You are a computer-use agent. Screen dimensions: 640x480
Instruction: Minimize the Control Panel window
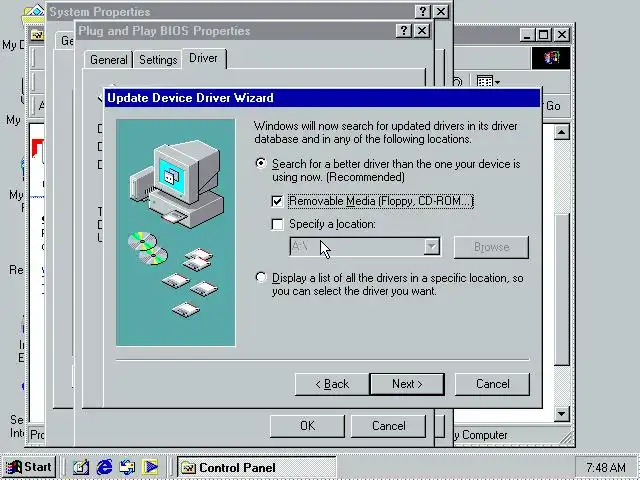click(527, 35)
